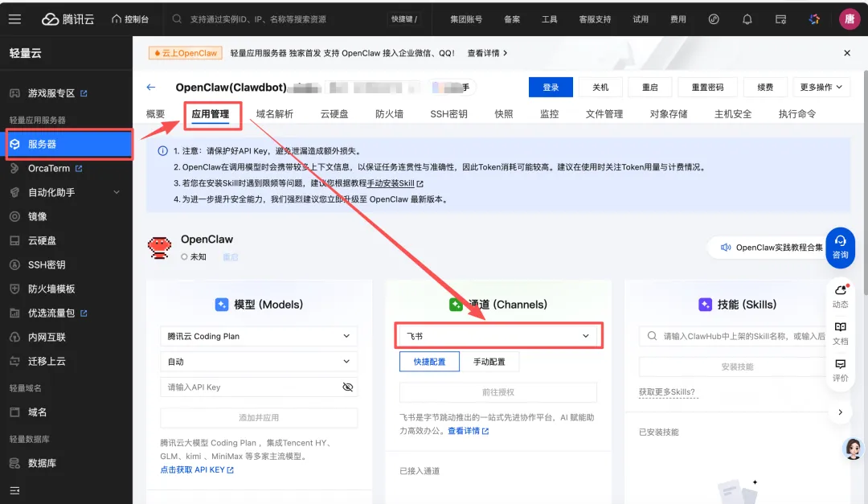The image size is (868, 504).
Task: Click the 迁移上云 sidebar icon
Action: point(15,361)
